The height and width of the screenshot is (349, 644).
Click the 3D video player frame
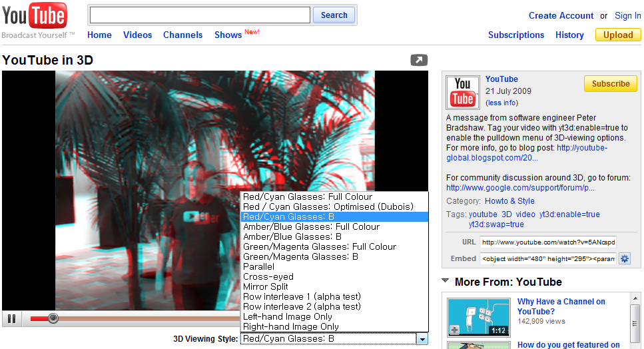tap(215, 190)
